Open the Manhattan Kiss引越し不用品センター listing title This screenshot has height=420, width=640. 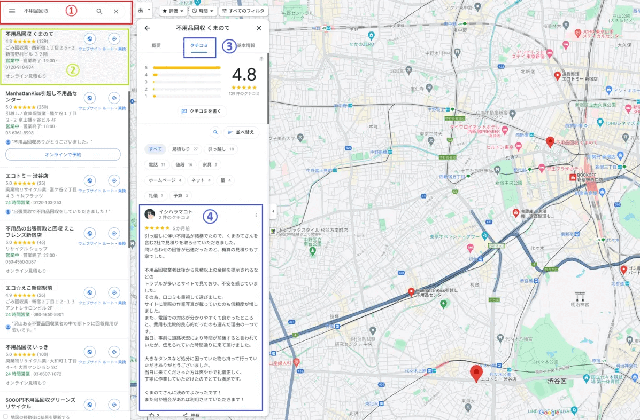[41, 96]
